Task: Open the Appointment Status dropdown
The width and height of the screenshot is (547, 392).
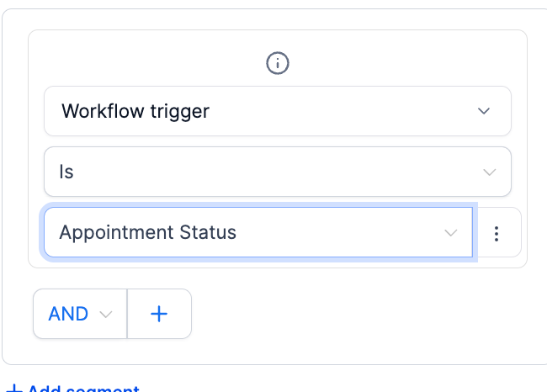Action: tap(258, 232)
